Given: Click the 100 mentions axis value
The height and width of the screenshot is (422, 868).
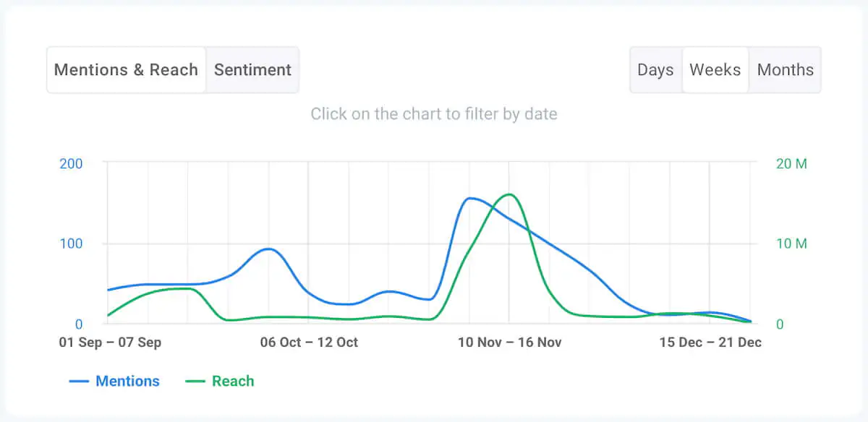Looking at the screenshot, I should tap(70, 244).
